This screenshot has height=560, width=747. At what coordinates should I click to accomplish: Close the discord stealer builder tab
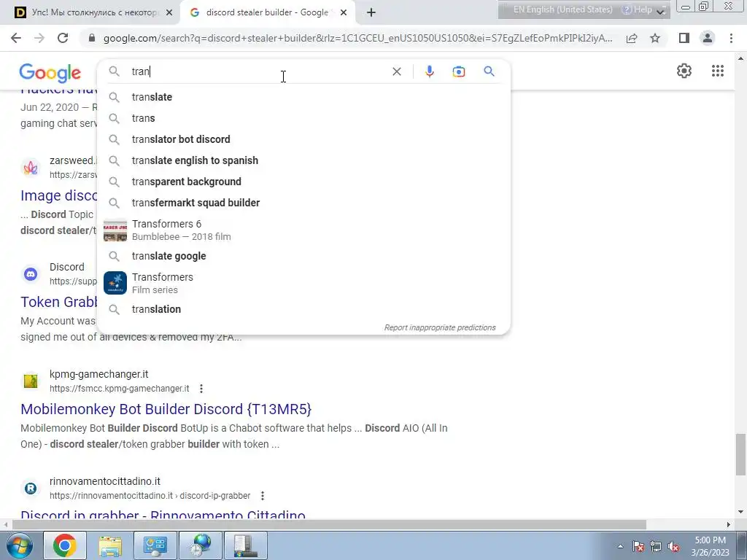pyautogui.click(x=344, y=12)
